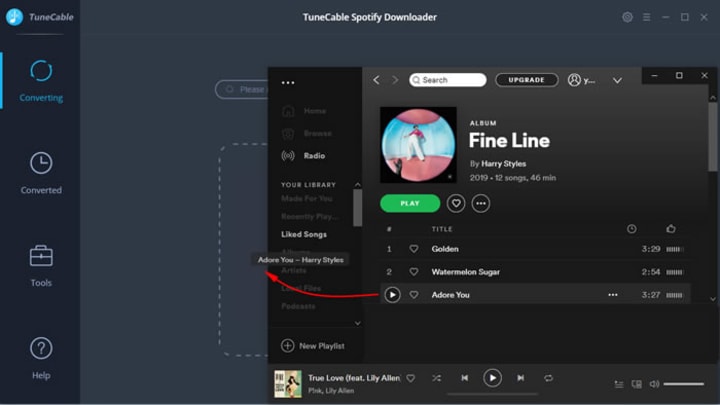Open the Help section in TuneCable

click(41, 358)
